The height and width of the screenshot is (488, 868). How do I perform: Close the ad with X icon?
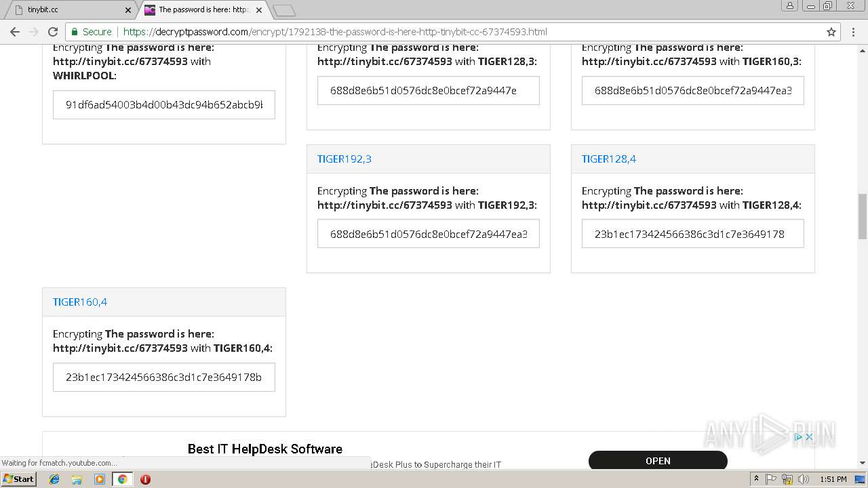click(809, 437)
